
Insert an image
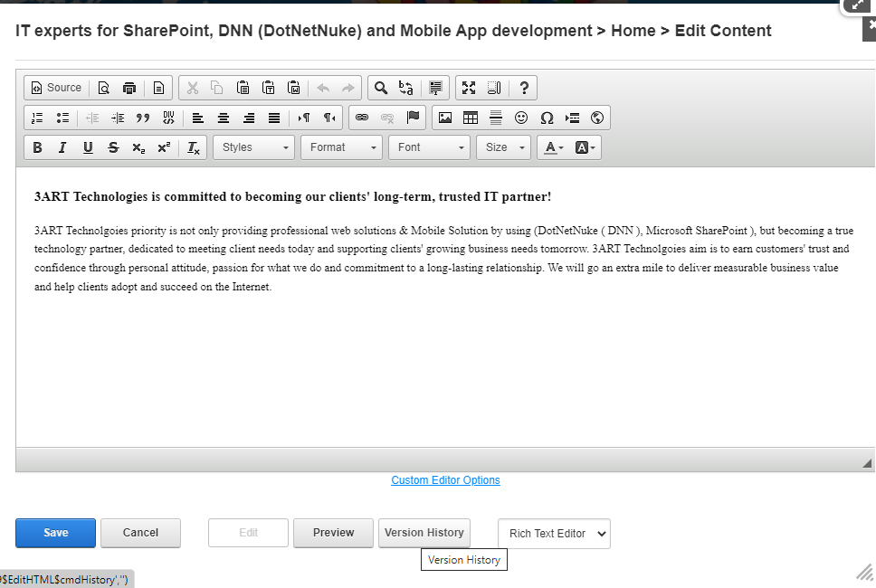445,118
